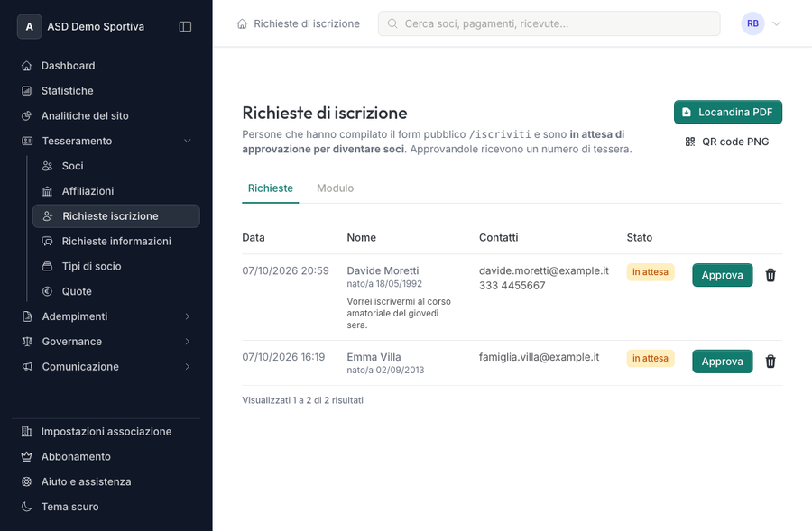This screenshot has width=812, height=531.
Task: Open the user menu dropdown arrow
Action: click(x=776, y=23)
